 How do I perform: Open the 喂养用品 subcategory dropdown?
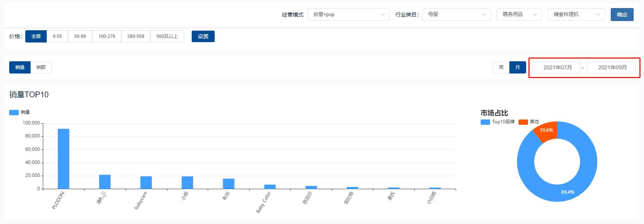pos(519,15)
